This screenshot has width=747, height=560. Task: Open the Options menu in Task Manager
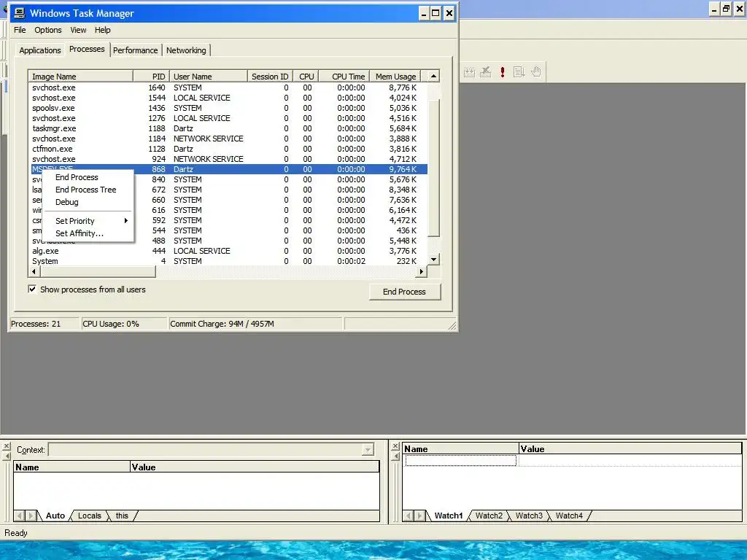pyautogui.click(x=47, y=30)
